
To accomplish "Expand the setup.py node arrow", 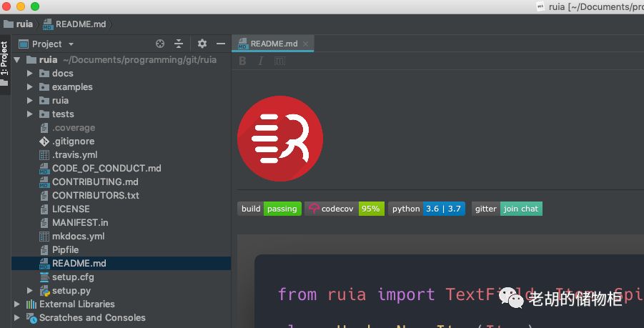I will (29, 291).
